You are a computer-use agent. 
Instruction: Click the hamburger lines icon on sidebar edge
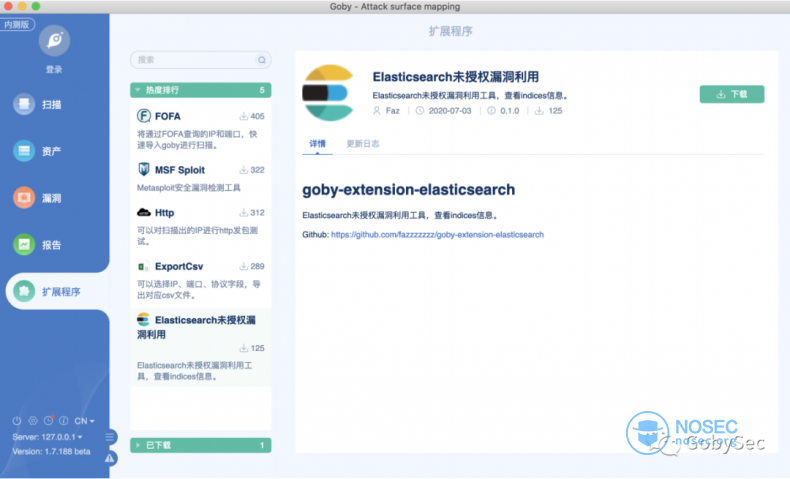[x=109, y=437]
